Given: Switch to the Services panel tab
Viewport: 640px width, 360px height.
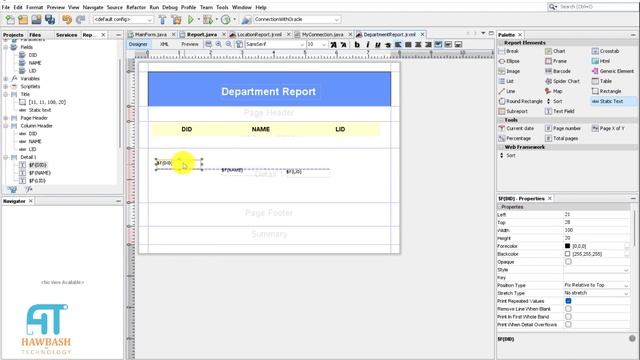Looking at the screenshot, I should click(67, 35).
